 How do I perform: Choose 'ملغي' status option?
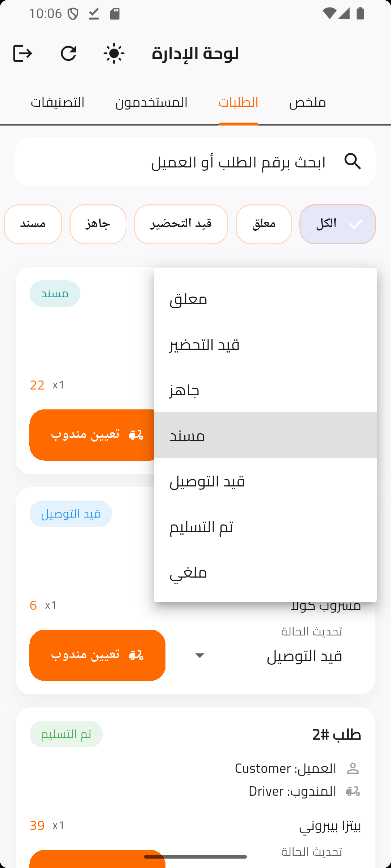click(265, 573)
